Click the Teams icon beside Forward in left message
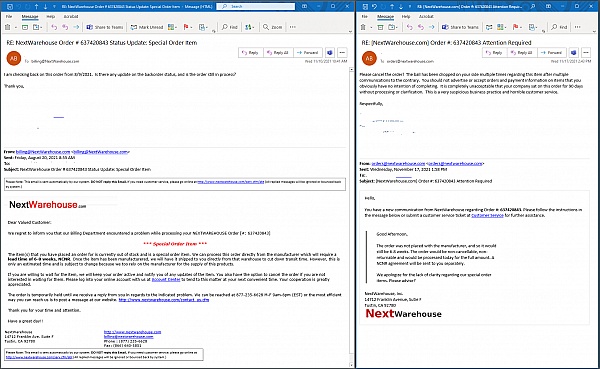The width and height of the screenshot is (600, 369). click(330, 52)
